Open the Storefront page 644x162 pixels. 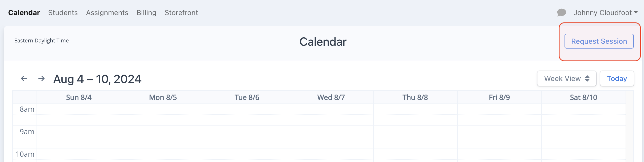[x=181, y=13]
